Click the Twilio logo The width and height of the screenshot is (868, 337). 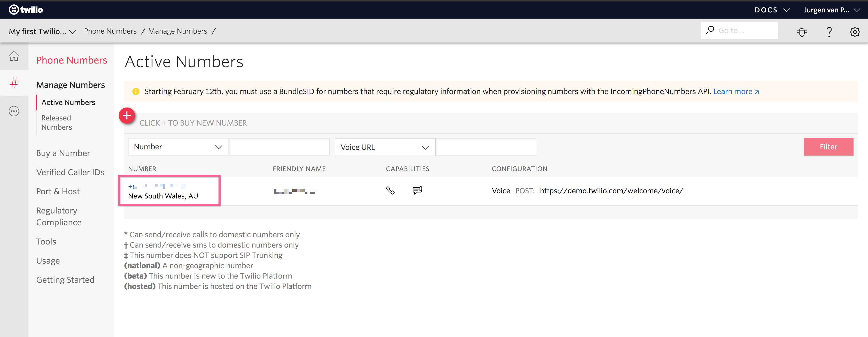point(26,10)
